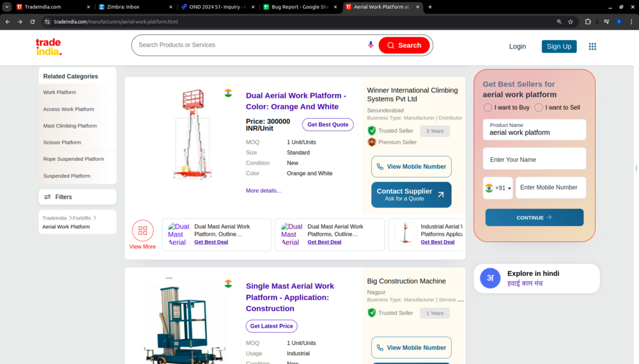639x364 pixels.
Task: Reload the page with refresh icon
Action: (33, 22)
